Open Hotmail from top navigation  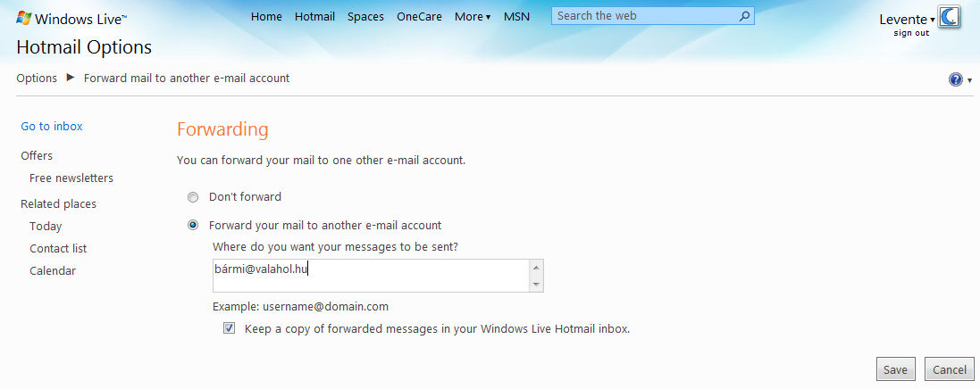point(315,17)
